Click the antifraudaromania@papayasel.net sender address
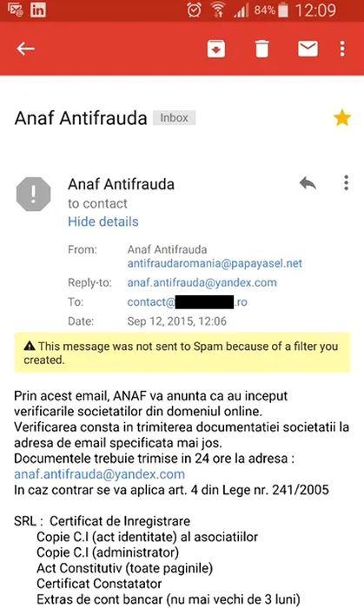 215,264
